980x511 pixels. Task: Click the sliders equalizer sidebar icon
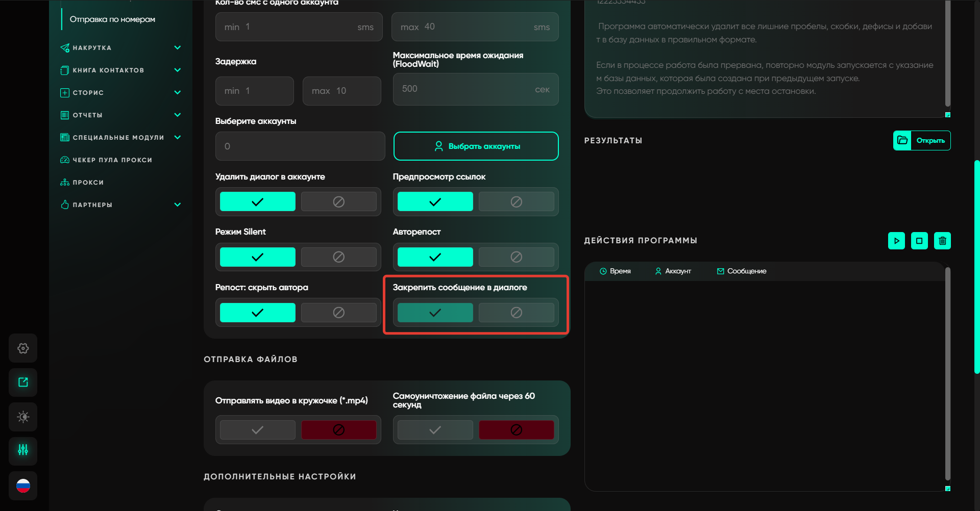[23, 451]
